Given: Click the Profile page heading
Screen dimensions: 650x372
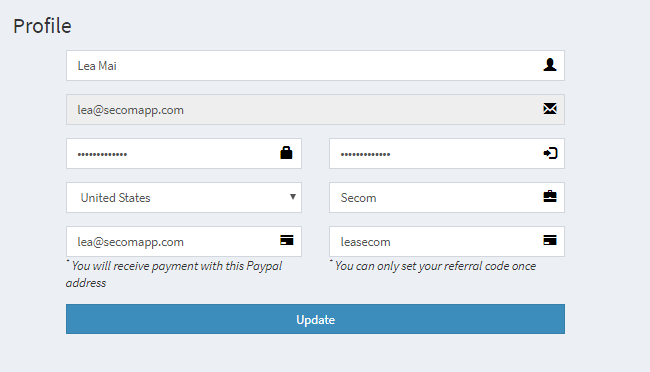Looking at the screenshot, I should pyautogui.click(x=42, y=26).
